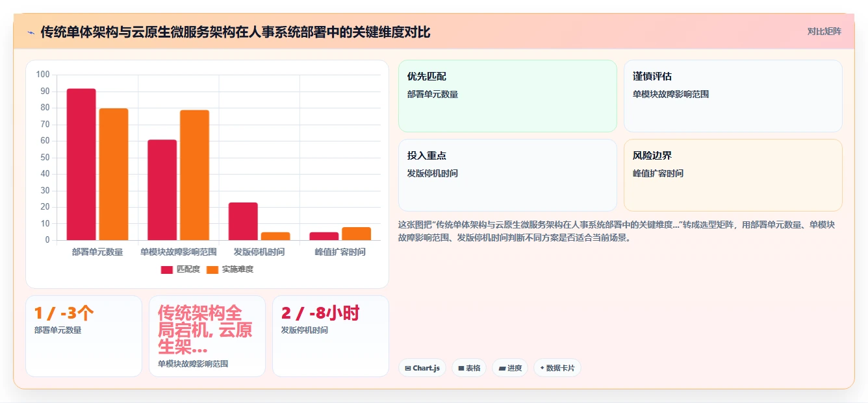Click the red 匹配度 bar for 部署单元数量
The height and width of the screenshot is (403, 868).
[81, 164]
